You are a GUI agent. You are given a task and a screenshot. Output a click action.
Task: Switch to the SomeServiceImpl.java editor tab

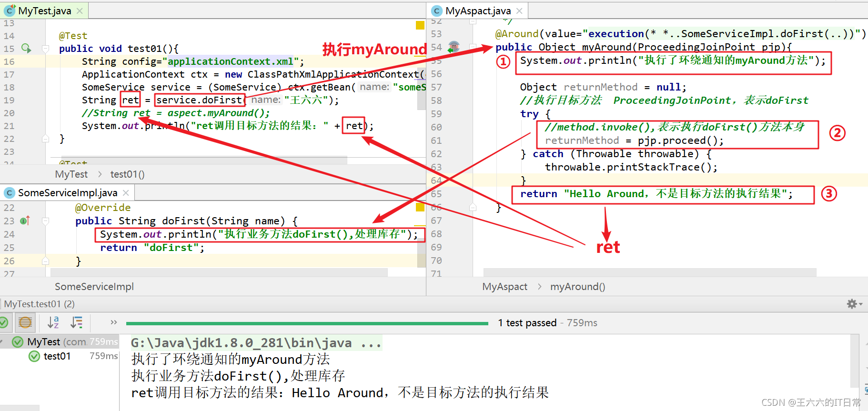[x=68, y=192]
